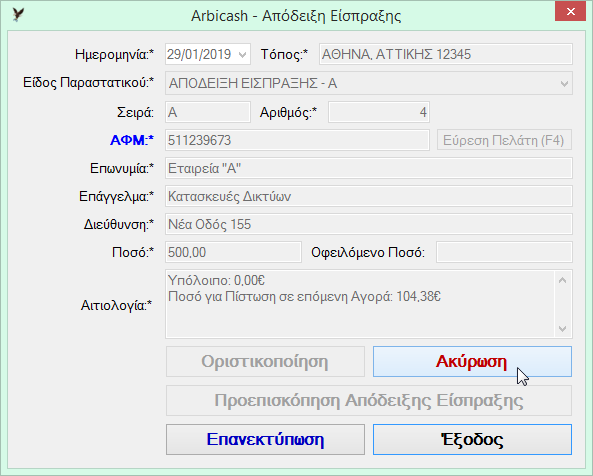Click the Αιτιολογία scrollbar down arrow
Screen dimensions: 593x476
pyautogui.click(x=562, y=329)
